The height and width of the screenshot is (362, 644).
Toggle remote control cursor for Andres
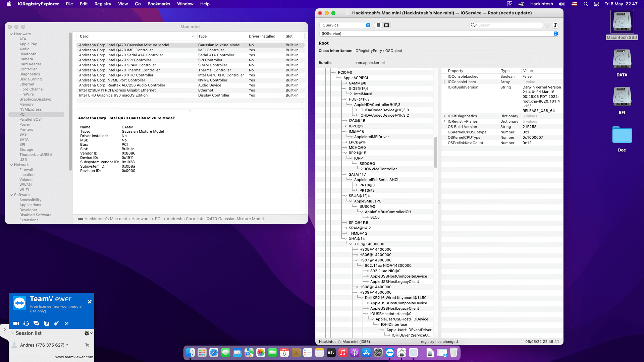(87, 345)
